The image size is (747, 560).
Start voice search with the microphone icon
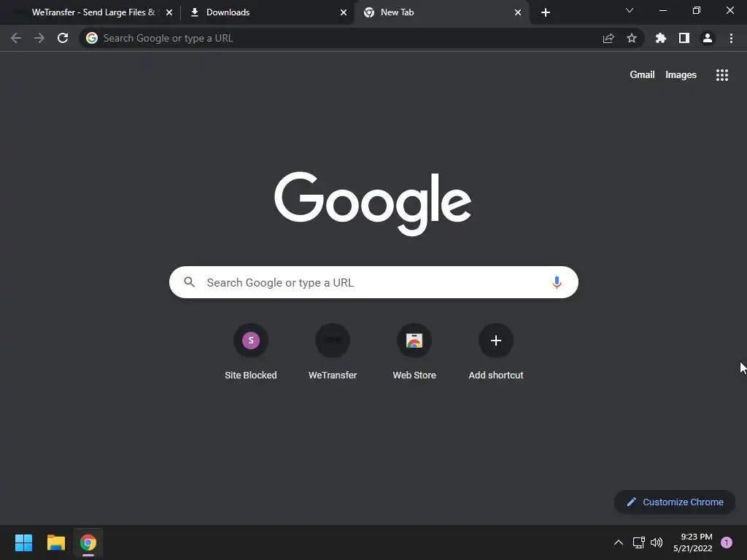(x=557, y=282)
